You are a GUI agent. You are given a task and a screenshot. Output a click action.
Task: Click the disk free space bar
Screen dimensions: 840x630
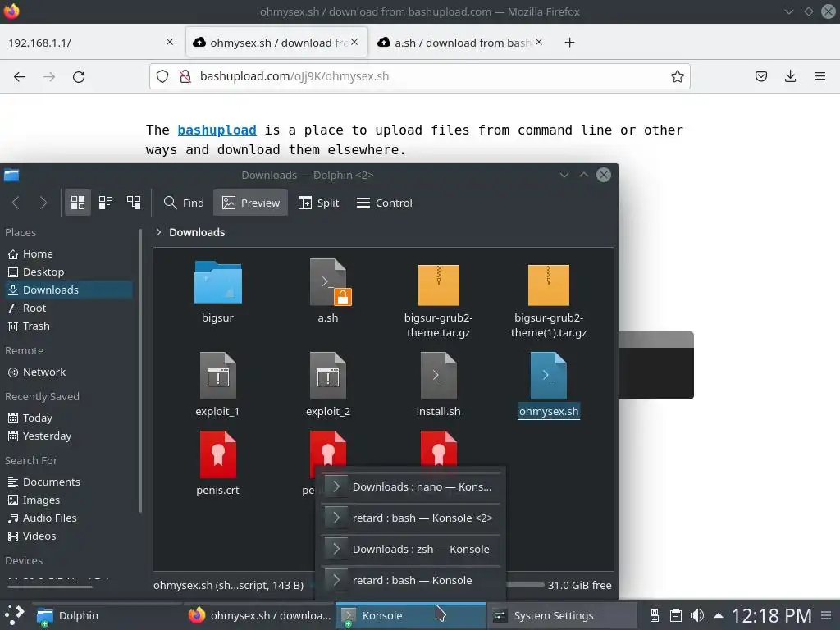pyautogui.click(x=525, y=585)
